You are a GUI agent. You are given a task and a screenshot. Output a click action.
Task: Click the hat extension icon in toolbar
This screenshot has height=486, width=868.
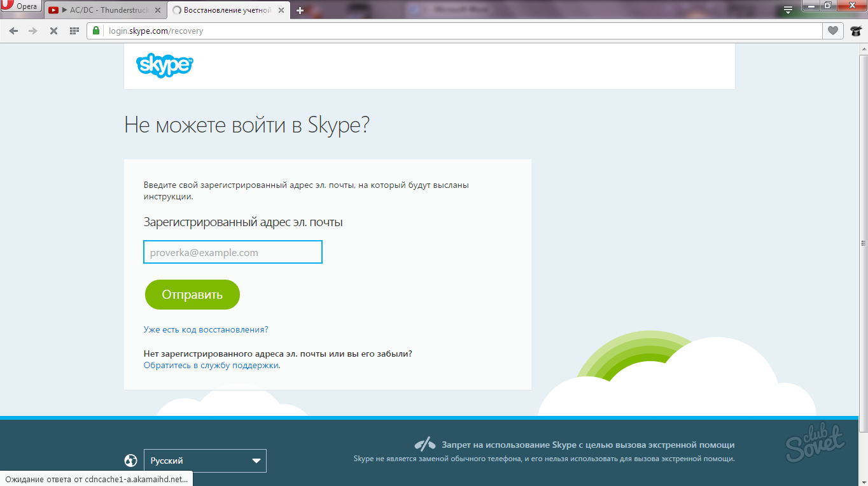855,31
